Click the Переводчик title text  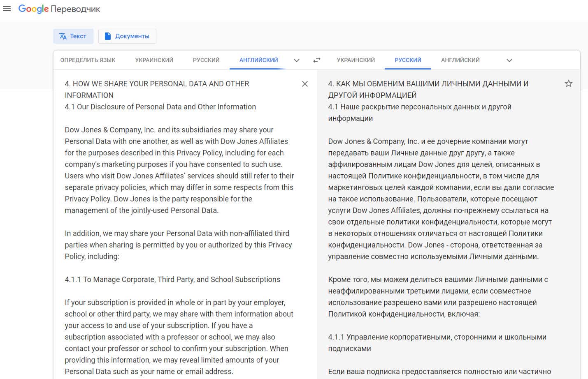(76, 9)
